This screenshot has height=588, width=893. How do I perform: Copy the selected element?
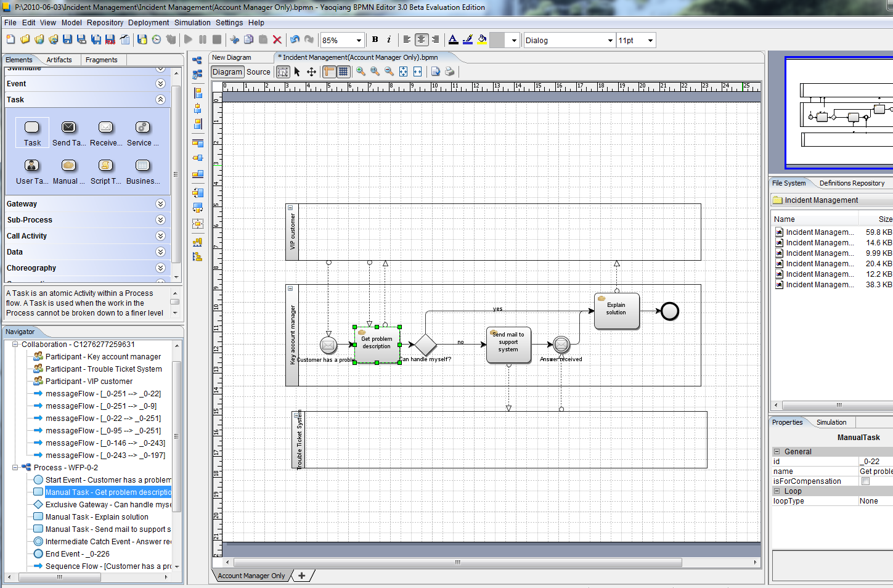click(248, 39)
